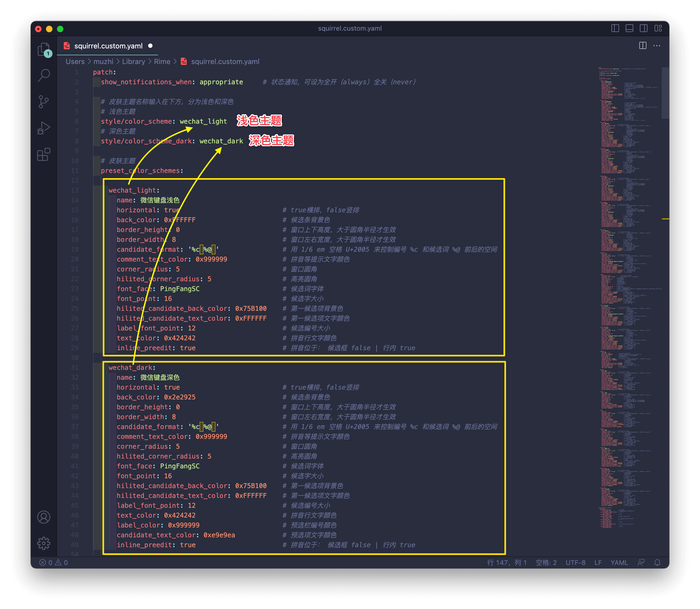The width and height of the screenshot is (700, 609).
Task: Open the Extensions view
Action: pos(44,155)
